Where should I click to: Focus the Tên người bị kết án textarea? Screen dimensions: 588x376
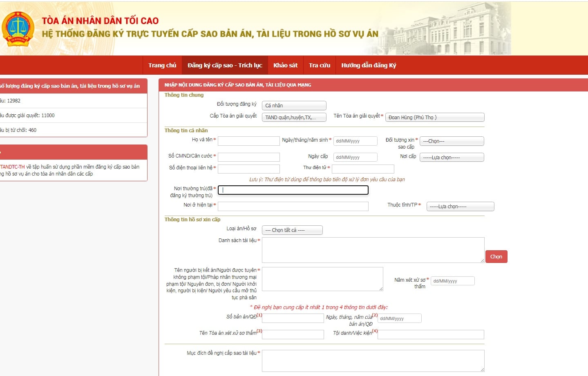point(322,279)
